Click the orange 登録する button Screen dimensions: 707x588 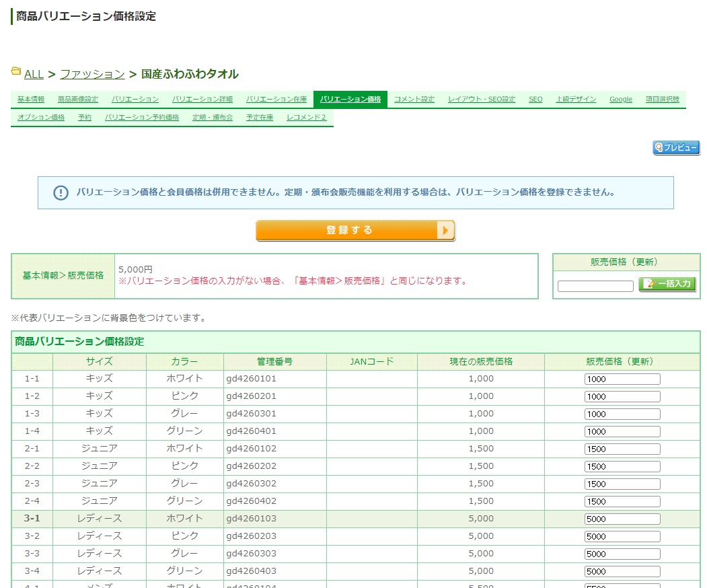pos(355,230)
